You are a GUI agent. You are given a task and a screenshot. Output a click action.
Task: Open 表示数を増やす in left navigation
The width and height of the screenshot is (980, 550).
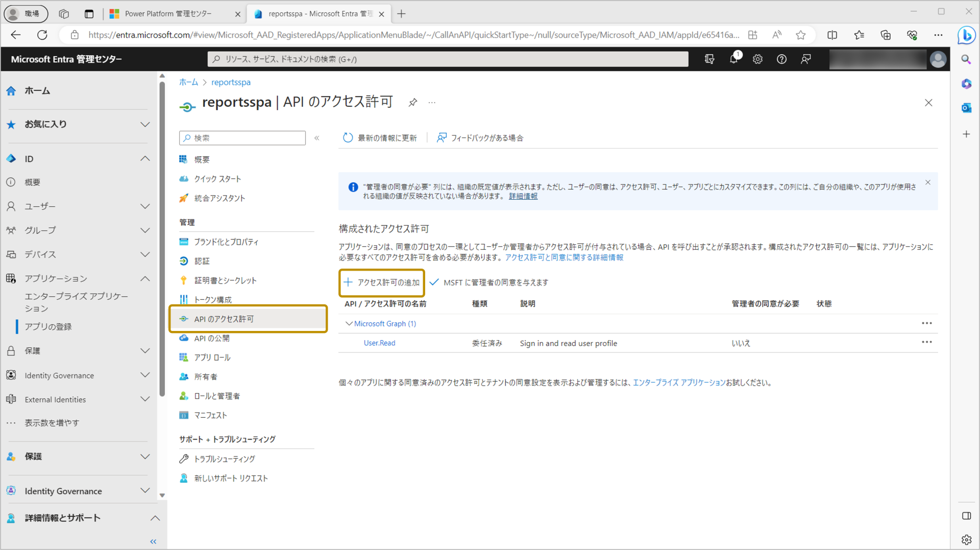52,423
